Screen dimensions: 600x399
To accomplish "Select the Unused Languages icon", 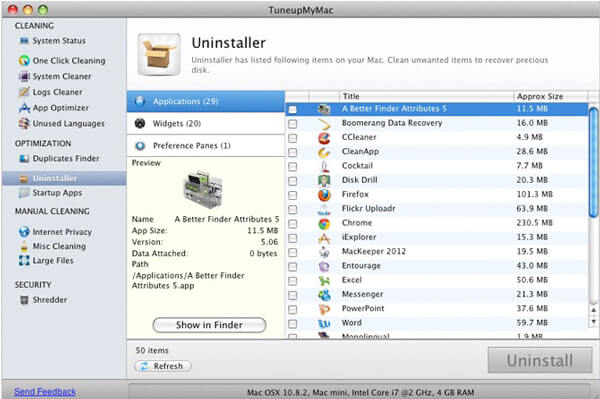I will coord(24,123).
